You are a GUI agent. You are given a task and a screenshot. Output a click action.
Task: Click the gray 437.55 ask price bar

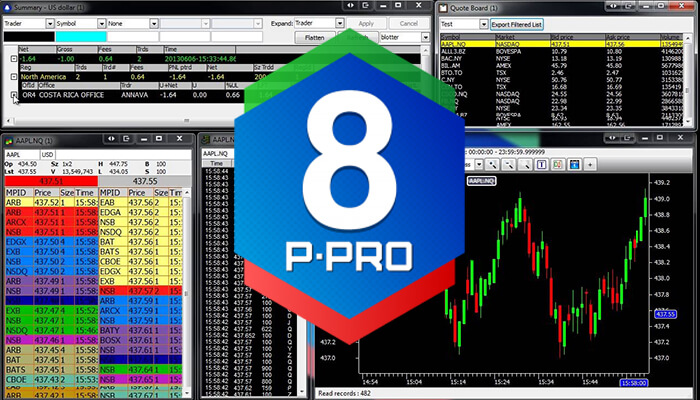[x=145, y=181]
